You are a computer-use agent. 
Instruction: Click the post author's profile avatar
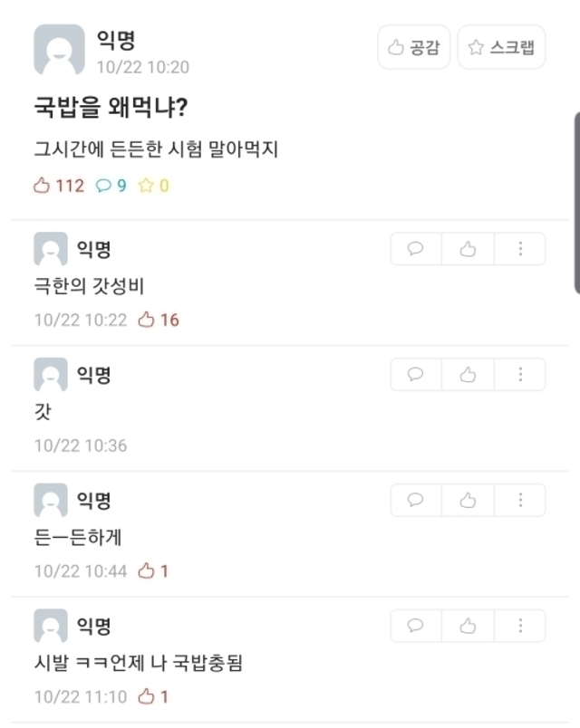[x=60, y=50]
